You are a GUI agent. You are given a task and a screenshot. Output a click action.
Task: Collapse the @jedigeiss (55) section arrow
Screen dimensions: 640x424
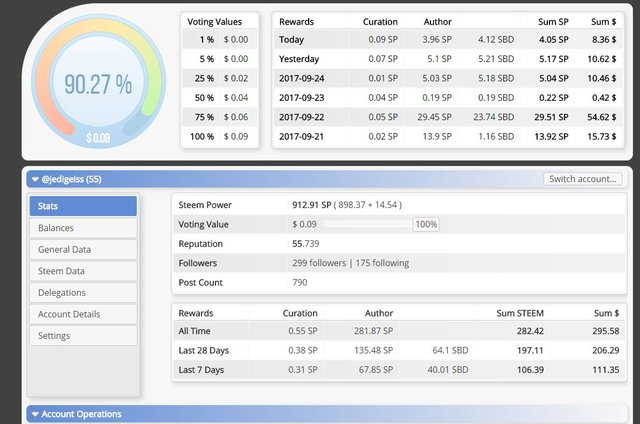(35, 180)
